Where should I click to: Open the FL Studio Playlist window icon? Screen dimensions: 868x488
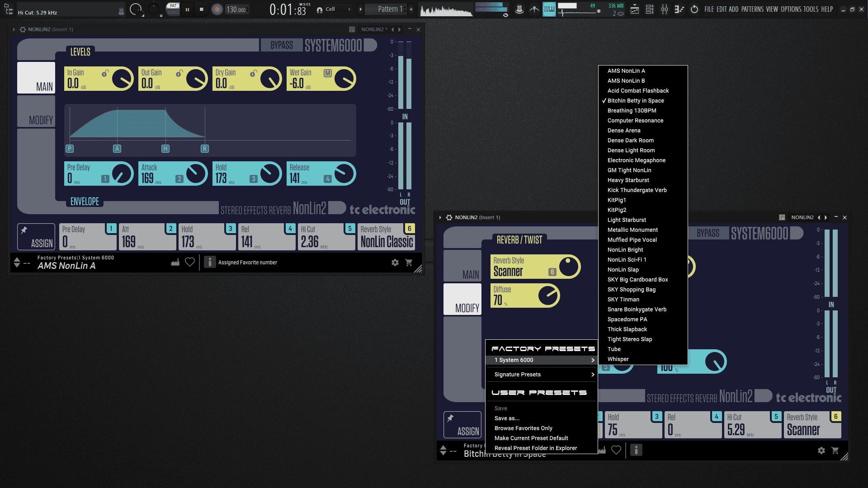(635, 9)
